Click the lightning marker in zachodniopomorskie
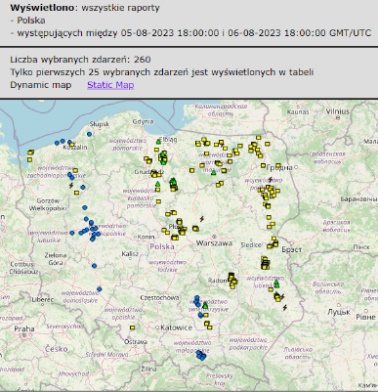This screenshot has height=392, width=378. (x=71, y=185)
